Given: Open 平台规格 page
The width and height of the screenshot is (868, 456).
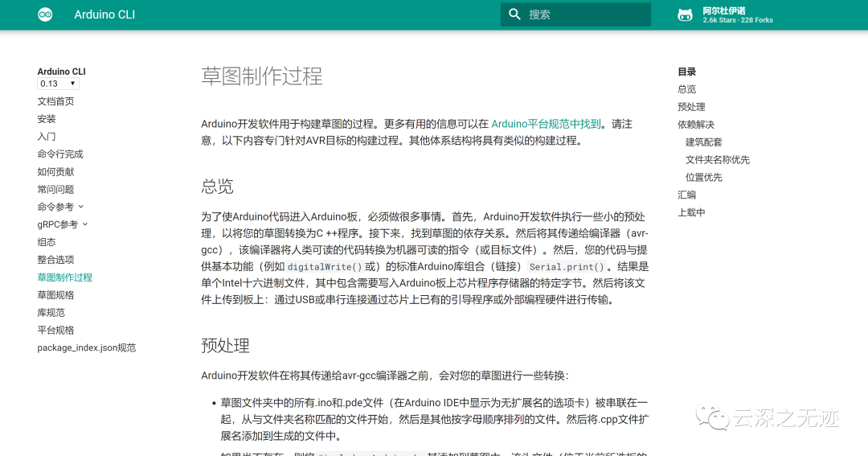Looking at the screenshot, I should tap(56, 331).
